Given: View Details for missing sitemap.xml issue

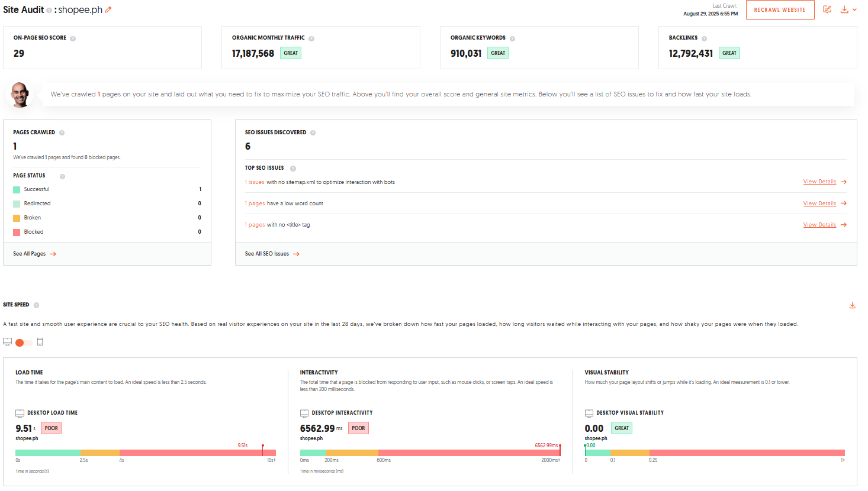Looking at the screenshot, I should [x=825, y=182].
